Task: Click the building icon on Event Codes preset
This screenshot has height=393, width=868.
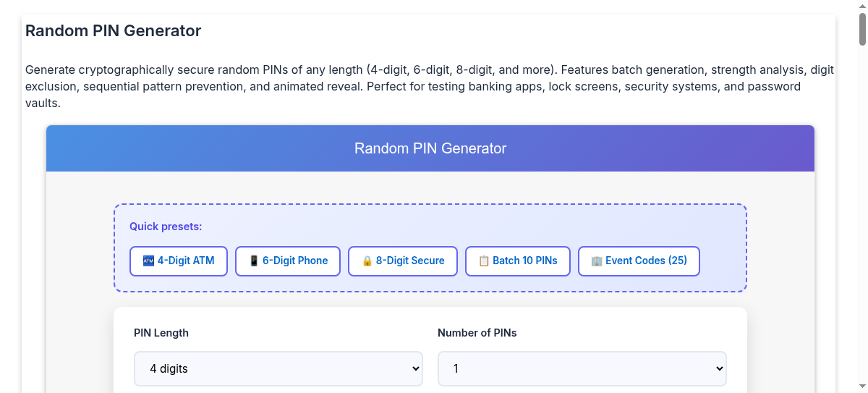Action: (x=597, y=261)
